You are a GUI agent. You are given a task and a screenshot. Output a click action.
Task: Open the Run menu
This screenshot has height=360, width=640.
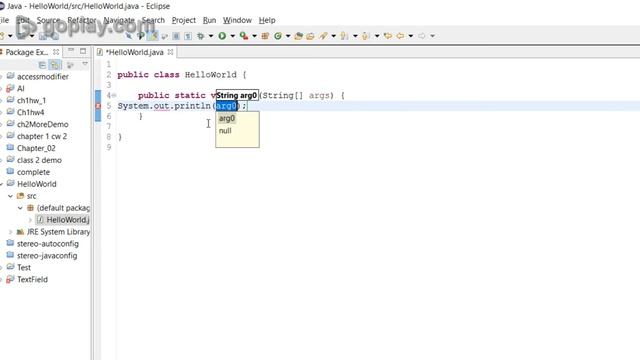click(209, 20)
